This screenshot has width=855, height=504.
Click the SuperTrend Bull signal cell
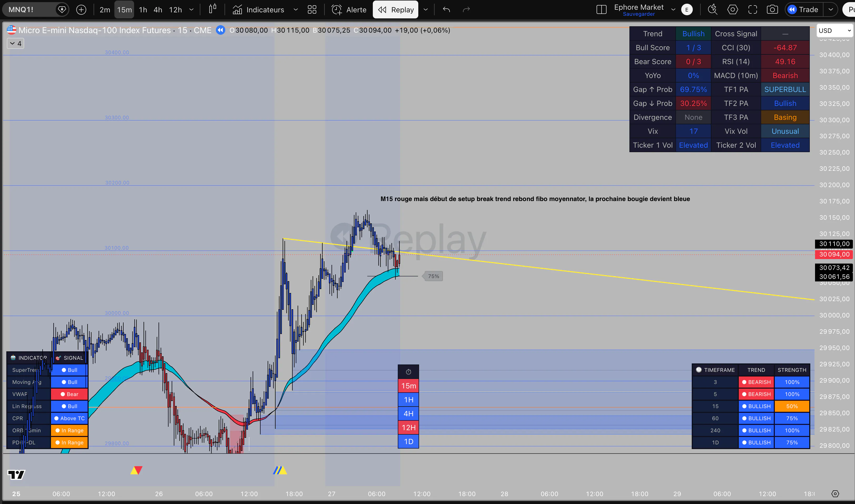[x=69, y=370]
